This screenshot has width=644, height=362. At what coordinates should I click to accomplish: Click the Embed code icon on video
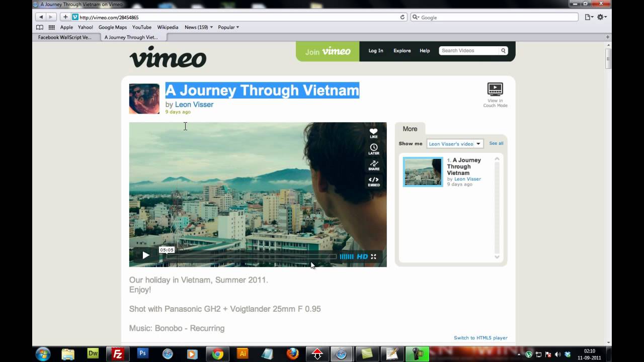point(373,181)
